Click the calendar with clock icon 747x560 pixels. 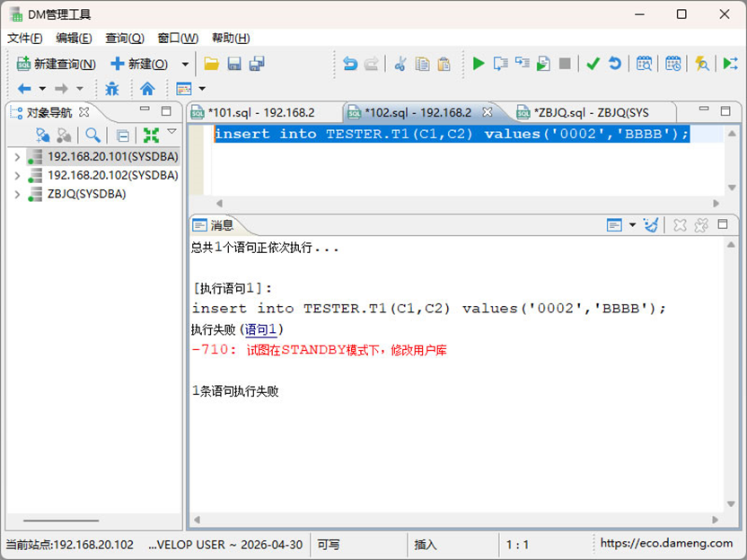click(x=672, y=64)
